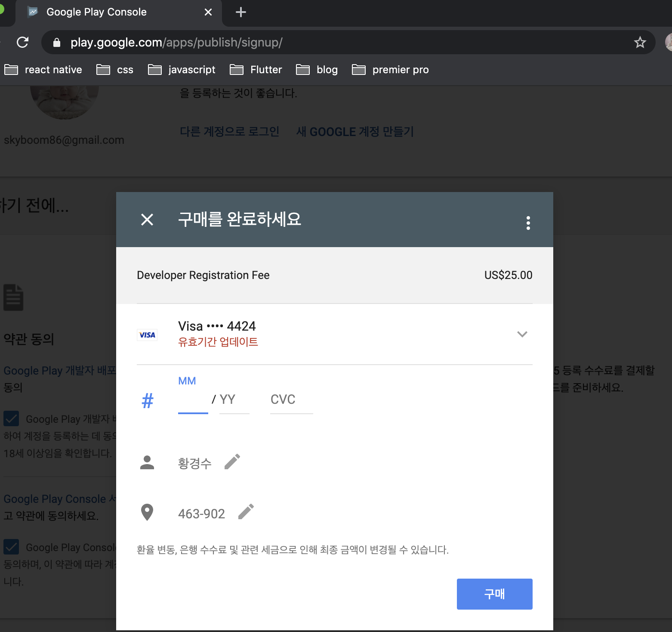672x632 pixels.
Task: Reload the page with the refresh icon
Action: 22,42
